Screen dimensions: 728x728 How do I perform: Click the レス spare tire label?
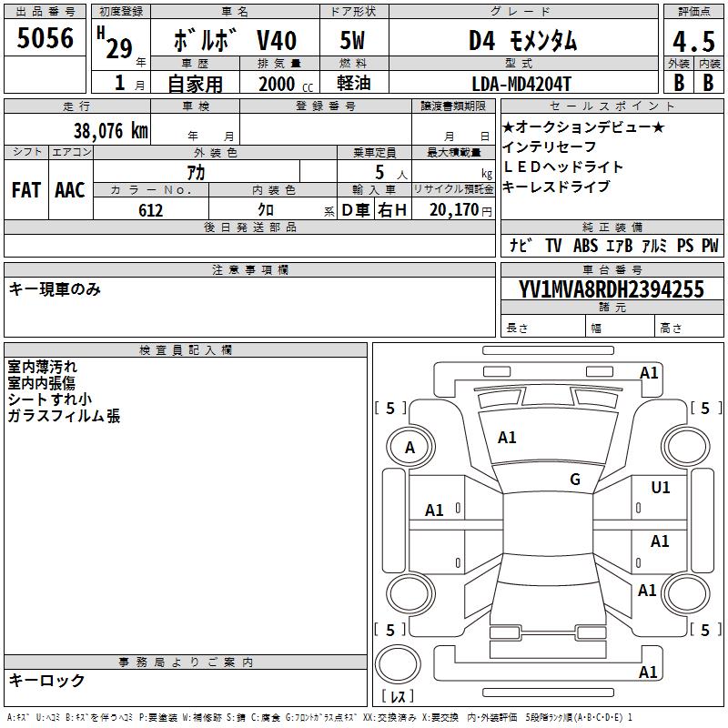pos(398,696)
